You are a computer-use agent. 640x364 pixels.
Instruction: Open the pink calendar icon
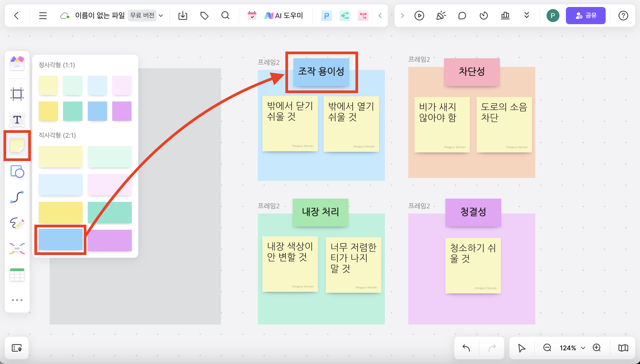click(x=252, y=16)
